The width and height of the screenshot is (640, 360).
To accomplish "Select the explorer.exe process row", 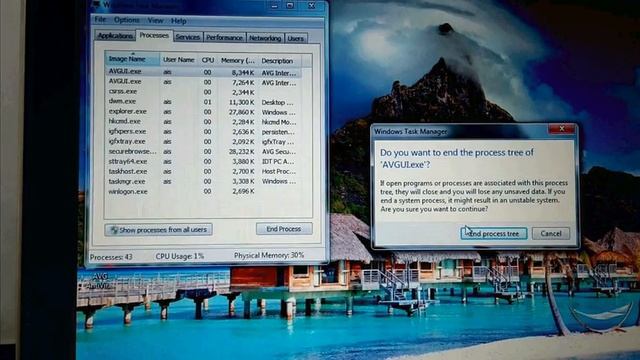I will click(x=203, y=111).
